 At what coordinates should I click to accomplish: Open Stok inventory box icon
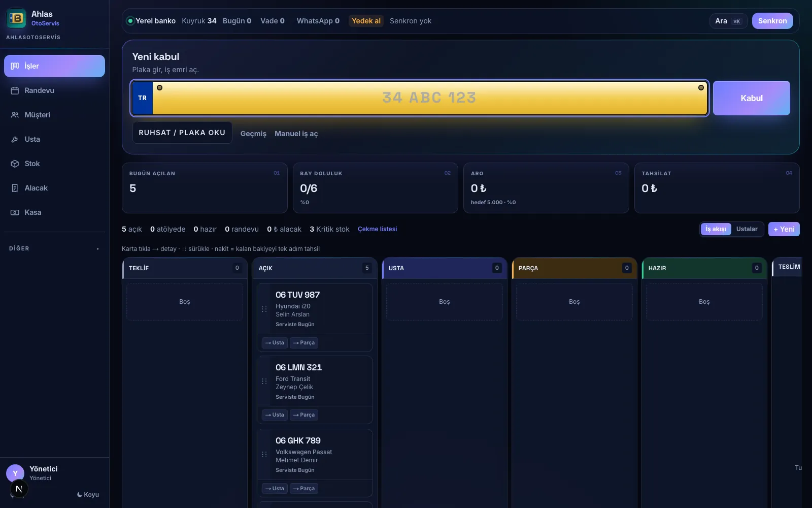point(15,164)
